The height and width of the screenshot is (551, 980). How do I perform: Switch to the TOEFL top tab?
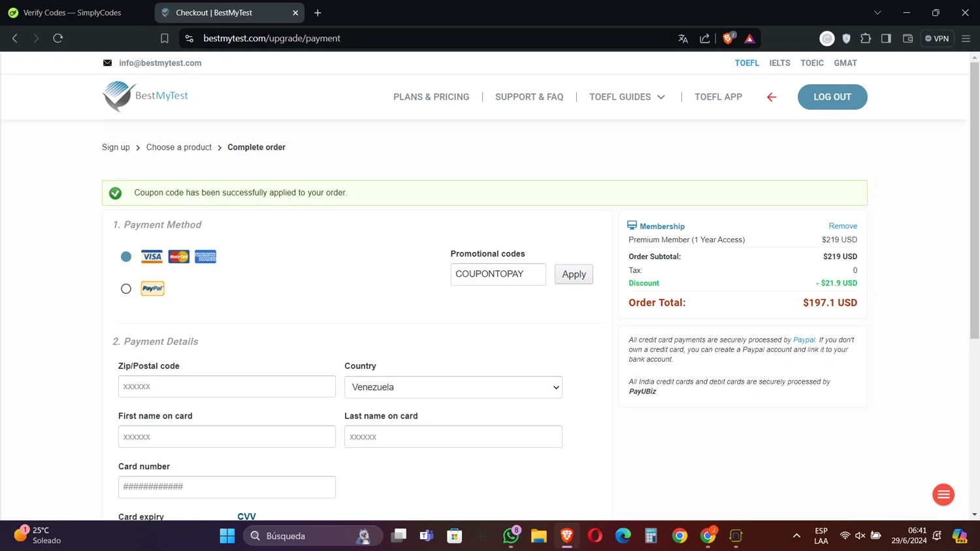click(x=747, y=63)
